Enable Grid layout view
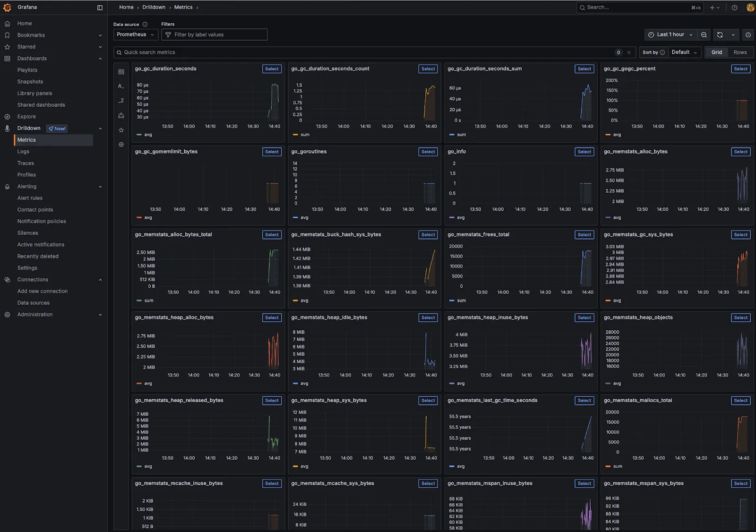 pos(716,52)
